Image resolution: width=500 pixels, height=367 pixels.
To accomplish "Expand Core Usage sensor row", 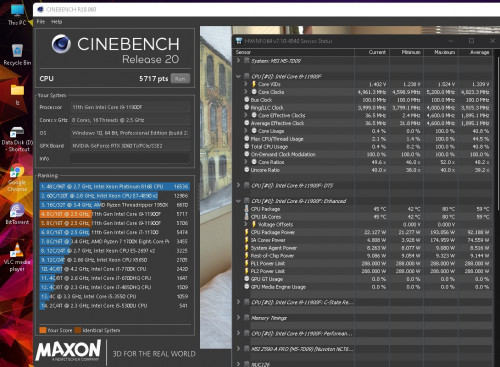I will coord(246,131).
